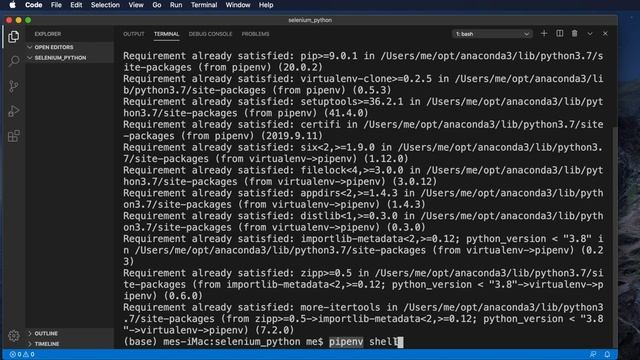Switch to the Problems tab
The height and width of the screenshot is (360, 640).
point(256,34)
